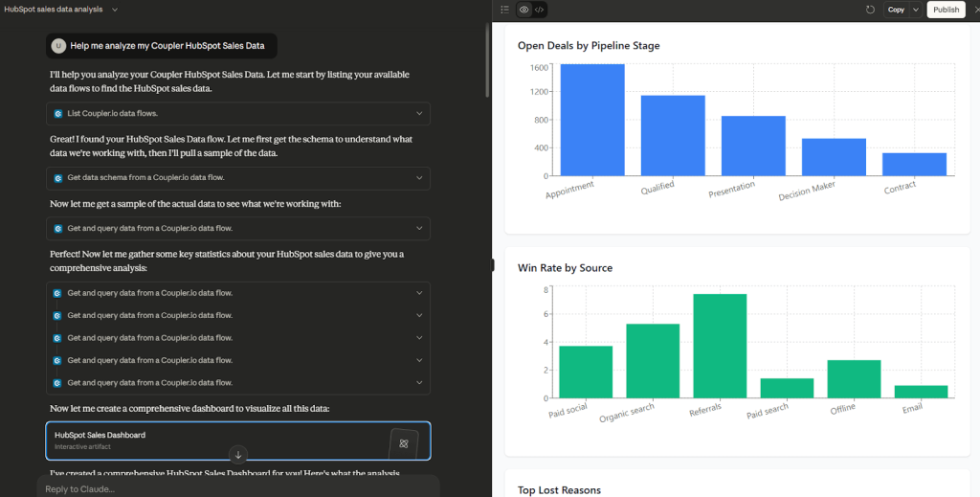The width and height of the screenshot is (980, 497).
Task: Click the Coupler icon on List data flows row
Action: point(58,114)
